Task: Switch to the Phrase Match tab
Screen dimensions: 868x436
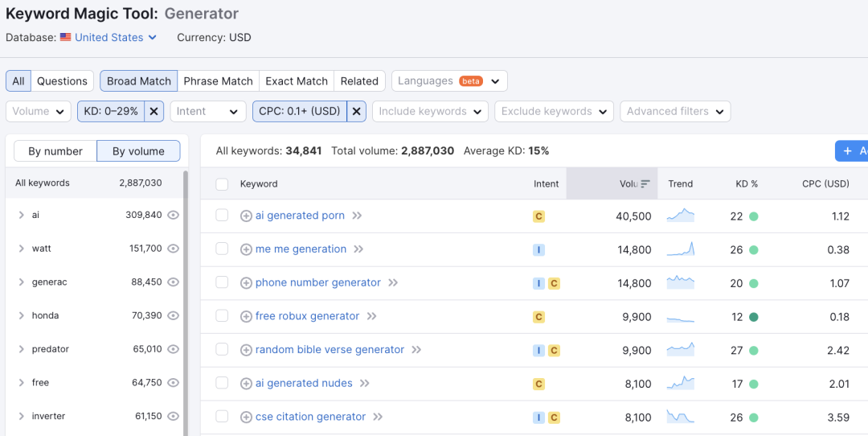Action: click(x=218, y=81)
